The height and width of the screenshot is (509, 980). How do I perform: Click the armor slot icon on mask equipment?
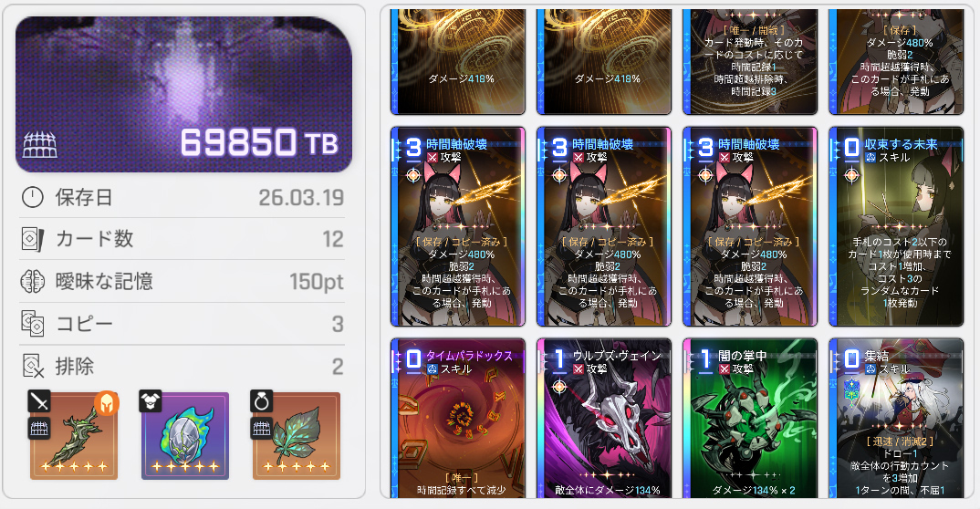click(150, 401)
